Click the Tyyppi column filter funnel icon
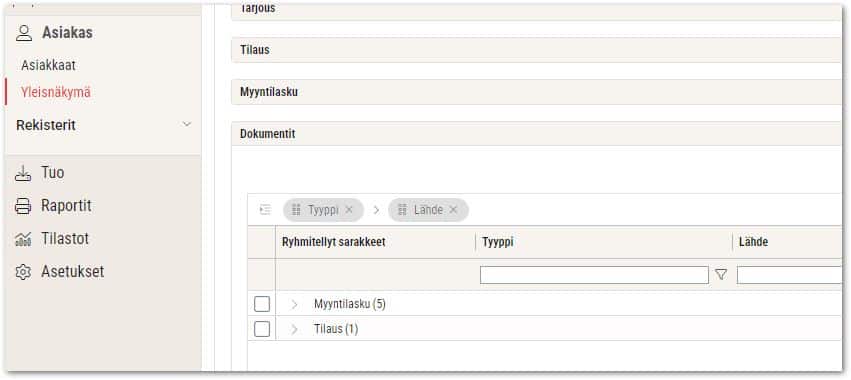 [721, 275]
